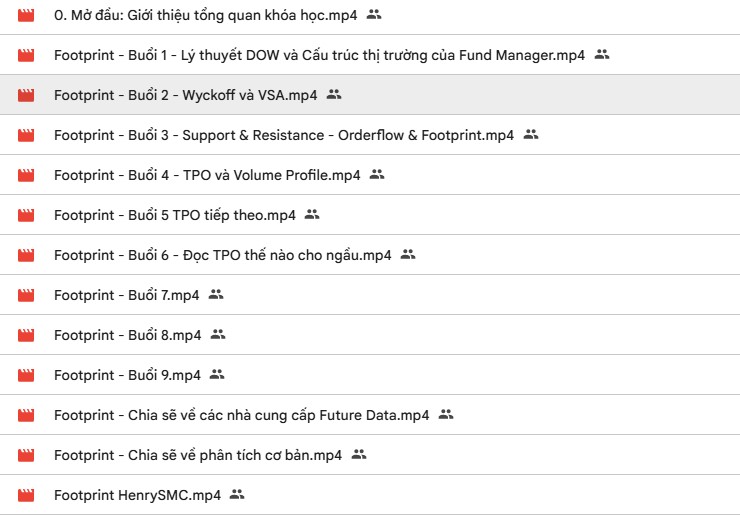This screenshot has width=740, height=516.
Task: Click shared people icon on Buổi 2 Wyckoff
Action: pyautogui.click(x=334, y=95)
